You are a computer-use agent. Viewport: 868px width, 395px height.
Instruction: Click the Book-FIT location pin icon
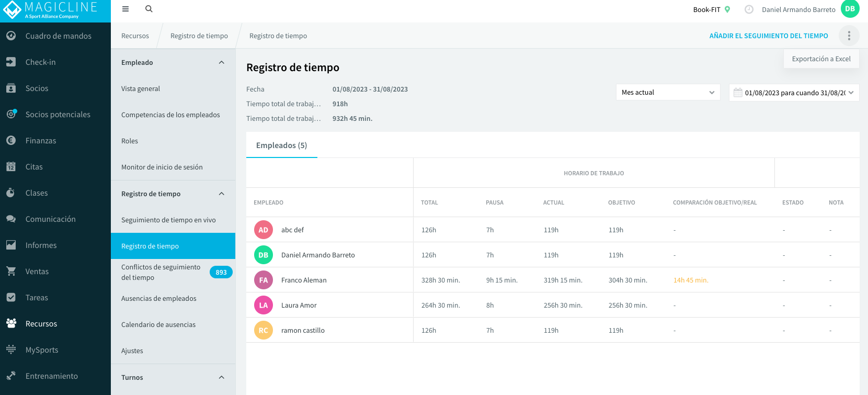tap(727, 9)
